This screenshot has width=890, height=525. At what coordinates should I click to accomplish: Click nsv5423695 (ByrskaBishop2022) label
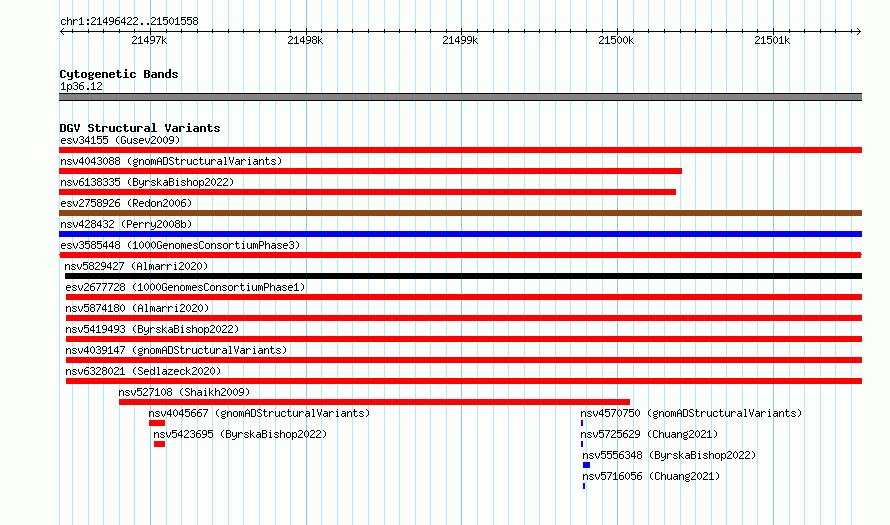click(240, 434)
